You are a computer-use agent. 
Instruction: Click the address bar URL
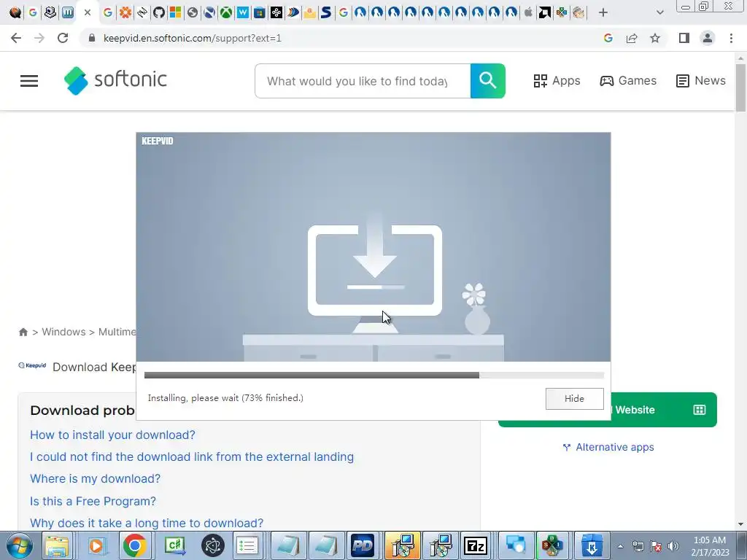(x=193, y=38)
